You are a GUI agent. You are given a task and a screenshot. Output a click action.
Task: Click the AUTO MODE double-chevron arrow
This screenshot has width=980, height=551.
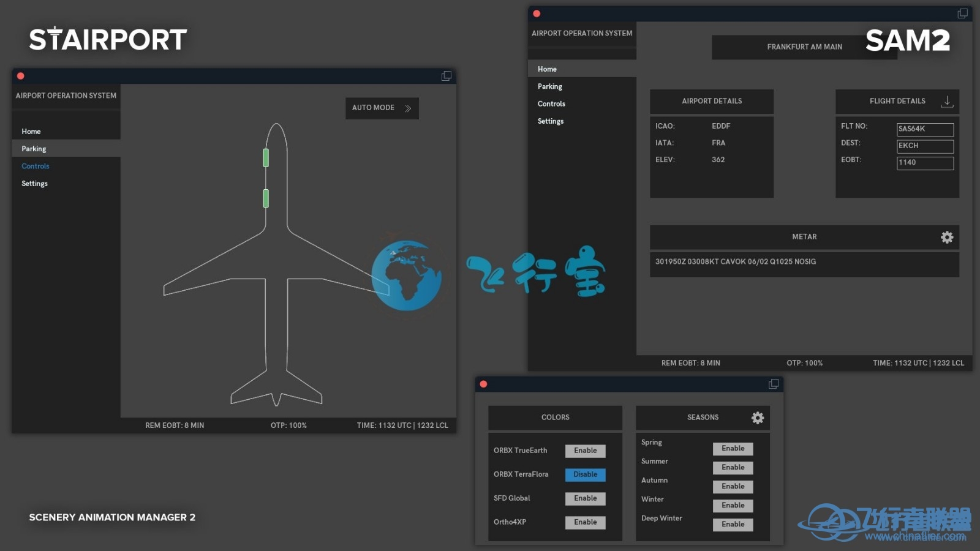coord(408,108)
